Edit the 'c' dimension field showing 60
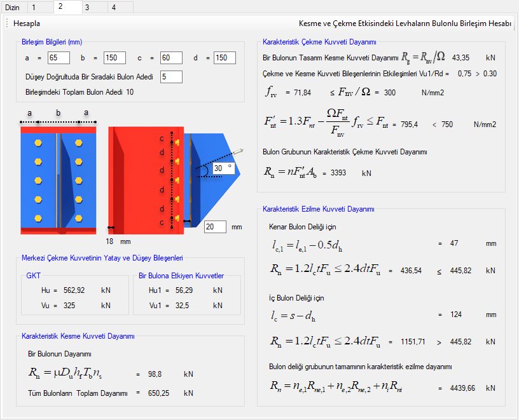The image size is (519, 420). 171,58
